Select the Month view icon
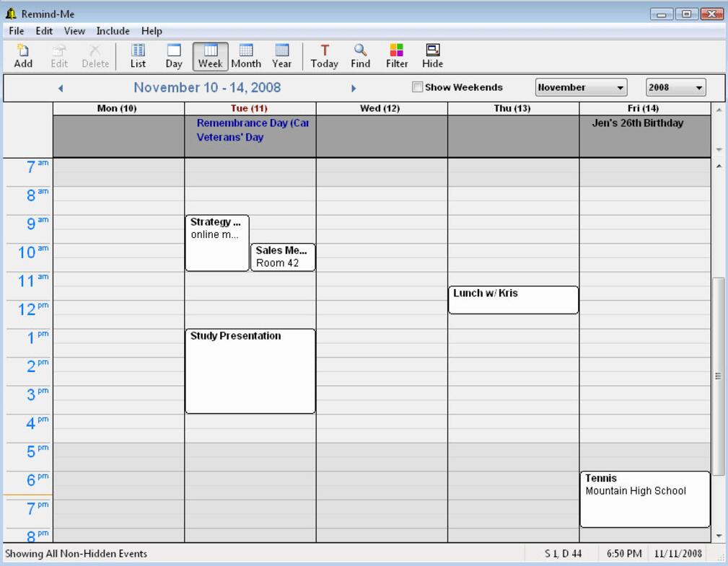Image resolution: width=728 pixels, height=566 pixels. coord(246,56)
